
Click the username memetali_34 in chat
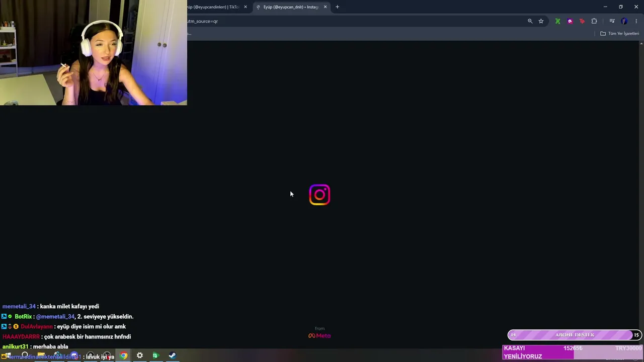[19, 306]
